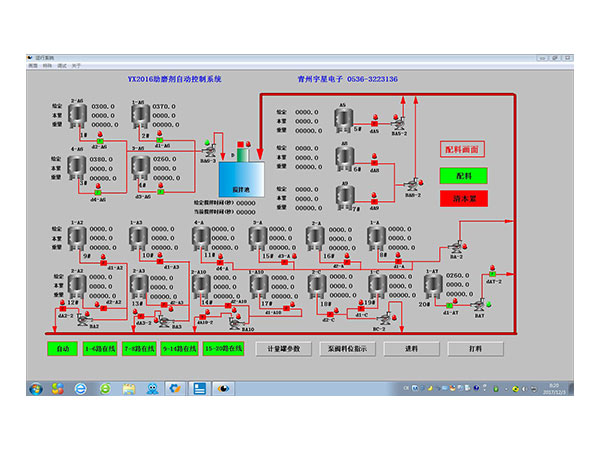This screenshot has height=450, width=600.
Task: Open 泵阀料位指示 indicator screen
Action: [x=345, y=349]
